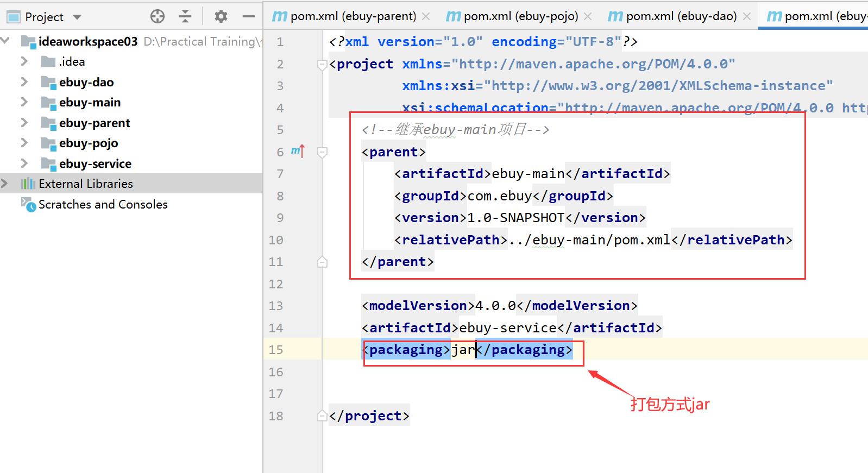This screenshot has height=473, width=868.
Task: Expand the ebuy-parent module
Action: tap(24, 123)
